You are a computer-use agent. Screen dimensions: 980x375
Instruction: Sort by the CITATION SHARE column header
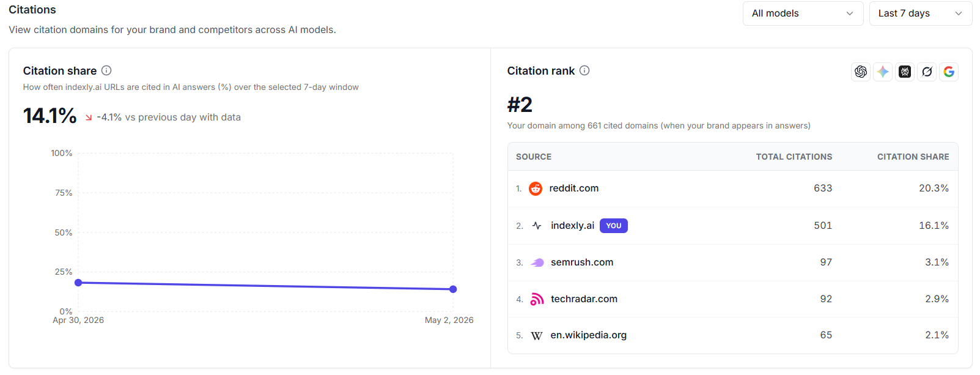pos(913,157)
